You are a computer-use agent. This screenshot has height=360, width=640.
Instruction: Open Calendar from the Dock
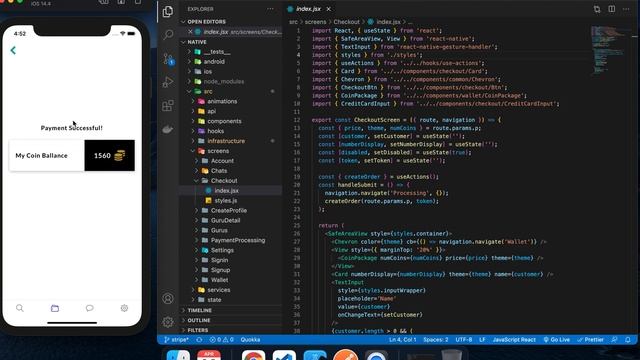[x=209, y=355]
